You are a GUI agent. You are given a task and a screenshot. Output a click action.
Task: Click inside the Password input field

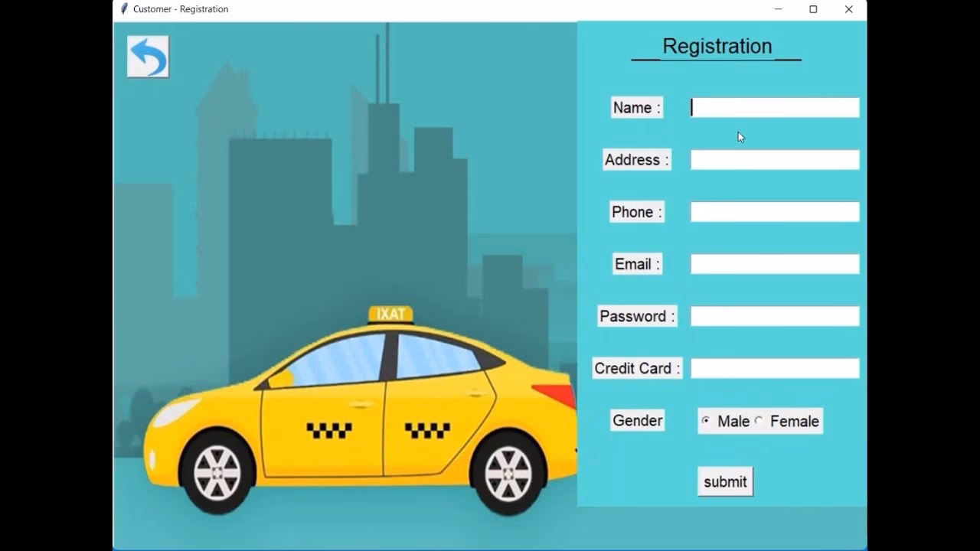(774, 315)
